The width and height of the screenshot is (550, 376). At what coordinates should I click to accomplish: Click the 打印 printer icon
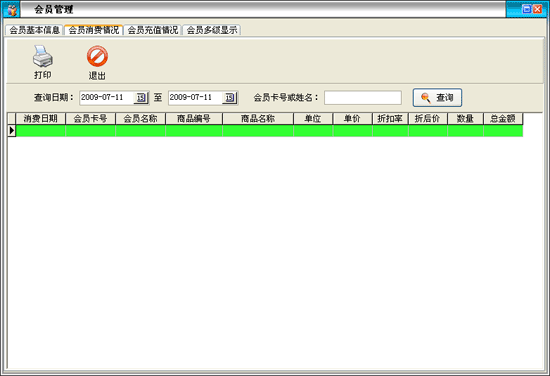(43, 56)
